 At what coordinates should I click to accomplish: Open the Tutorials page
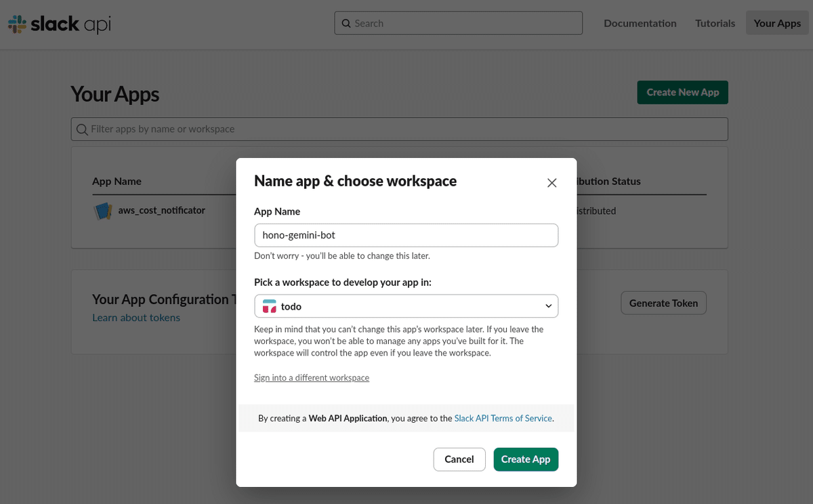tap(715, 22)
